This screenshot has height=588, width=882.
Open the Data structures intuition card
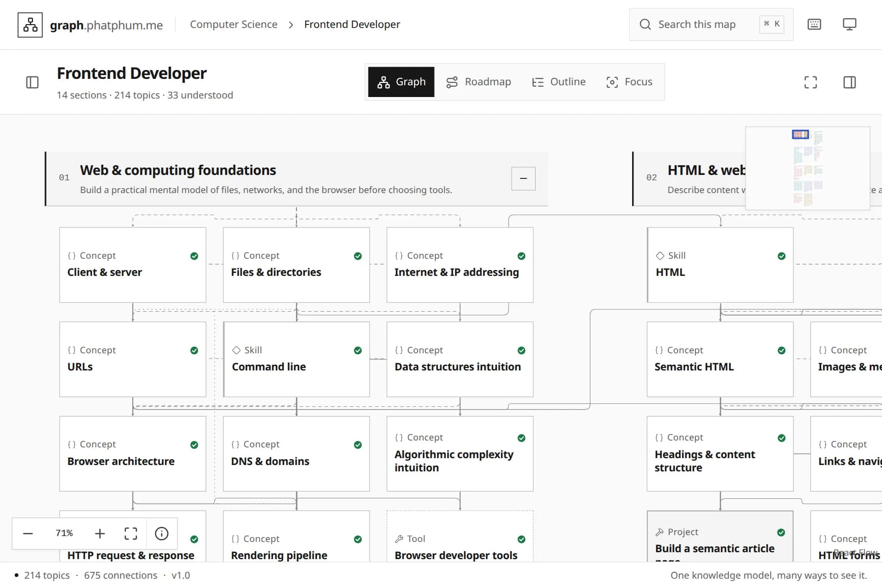pyautogui.click(x=460, y=359)
